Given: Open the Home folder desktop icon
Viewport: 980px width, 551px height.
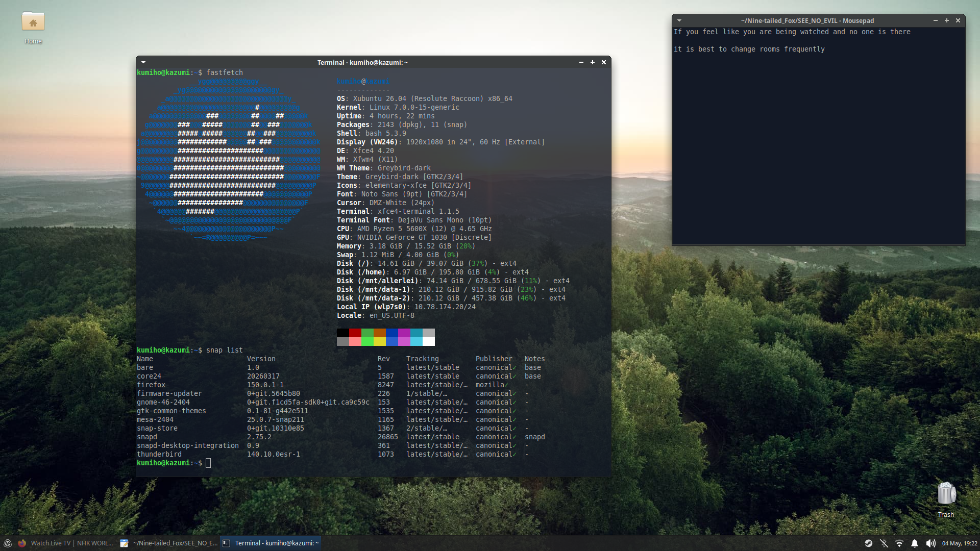Looking at the screenshot, I should coord(33,28).
